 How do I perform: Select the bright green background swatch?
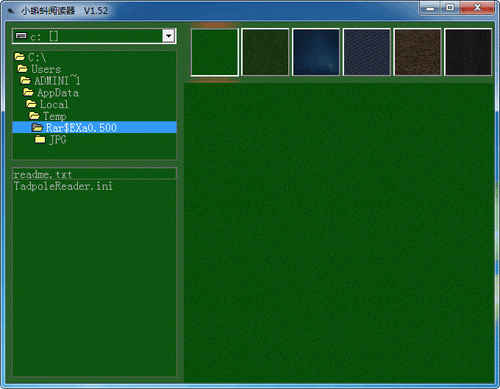pos(215,52)
